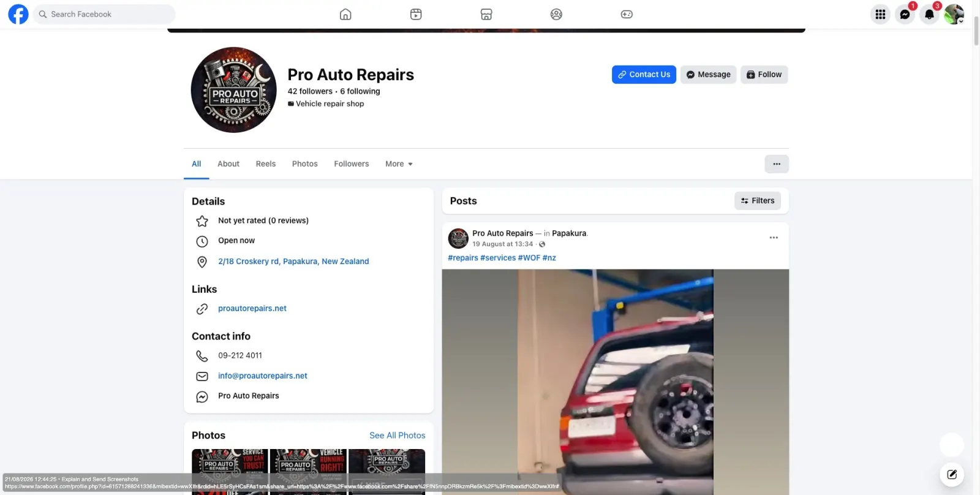
Task: Click the Messenger icon in Contact info
Action: tap(202, 397)
